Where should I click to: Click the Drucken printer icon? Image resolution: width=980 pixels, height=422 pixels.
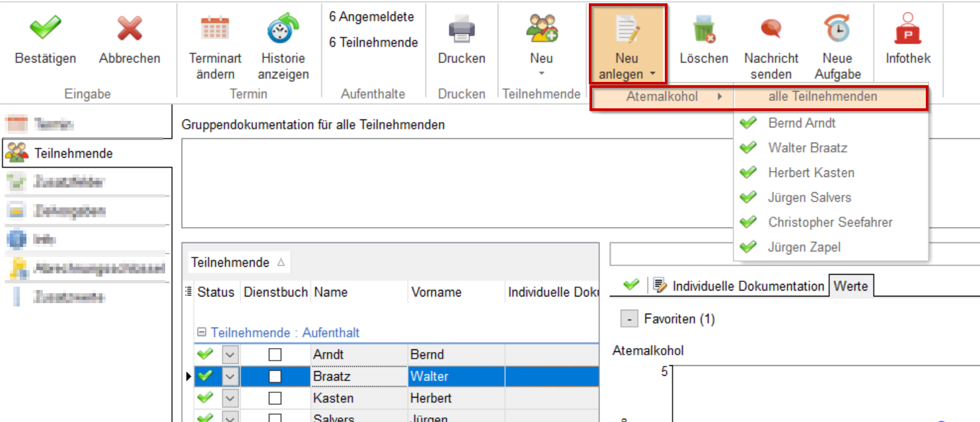461,28
